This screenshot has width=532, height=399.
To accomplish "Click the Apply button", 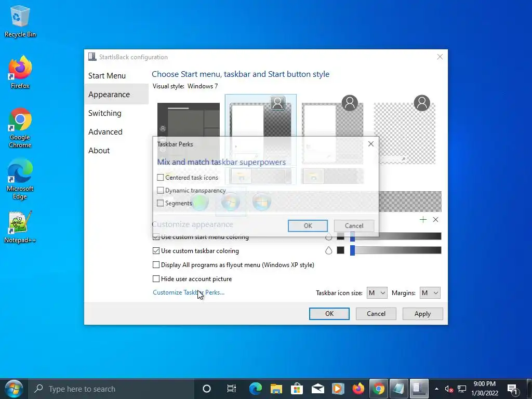I will click(422, 313).
